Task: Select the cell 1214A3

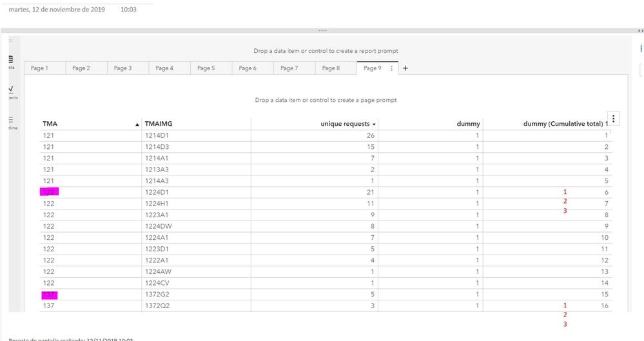Action: [157, 180]
